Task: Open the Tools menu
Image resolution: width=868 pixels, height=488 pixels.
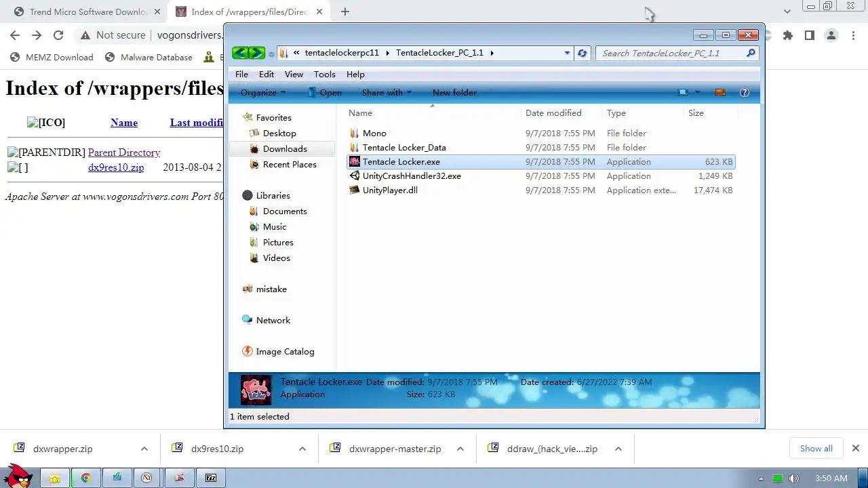Action: pyautogui.click(x=324, y=74)
